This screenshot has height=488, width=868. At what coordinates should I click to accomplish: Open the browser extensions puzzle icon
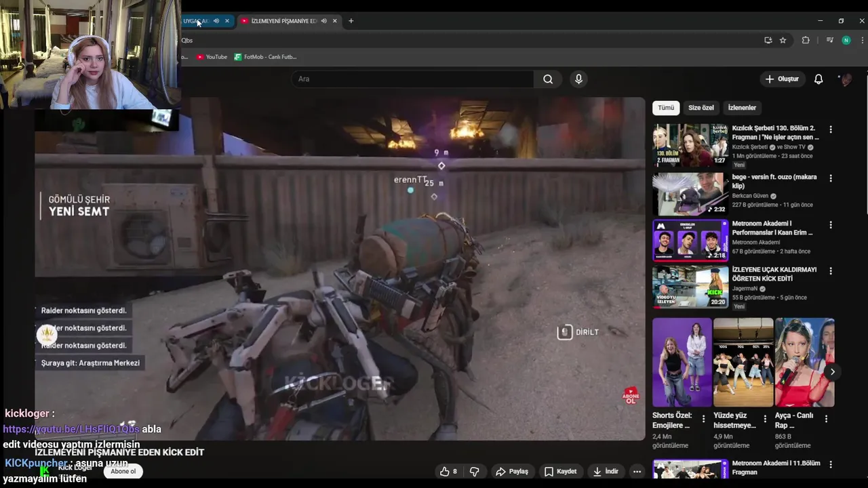[806, 40]
